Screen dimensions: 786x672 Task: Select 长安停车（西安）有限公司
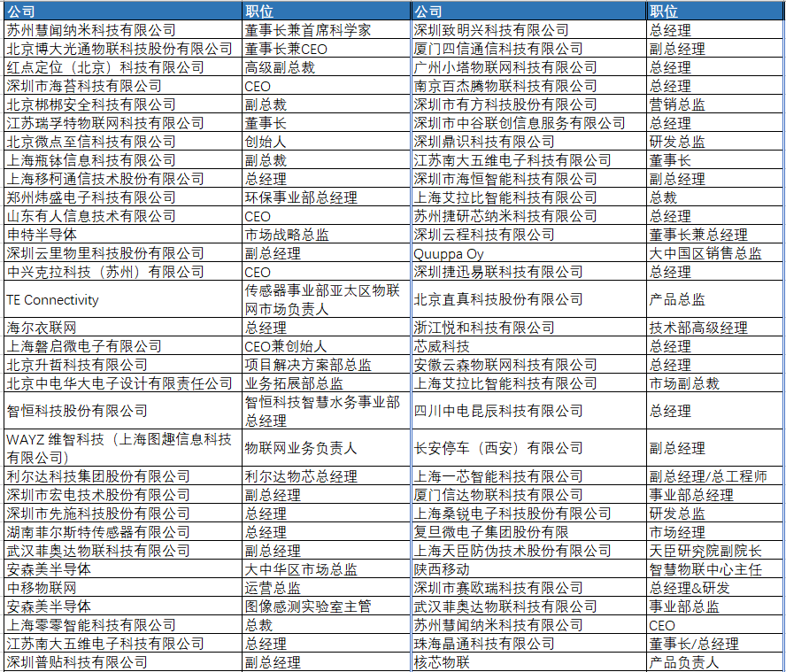pos(528,448)
